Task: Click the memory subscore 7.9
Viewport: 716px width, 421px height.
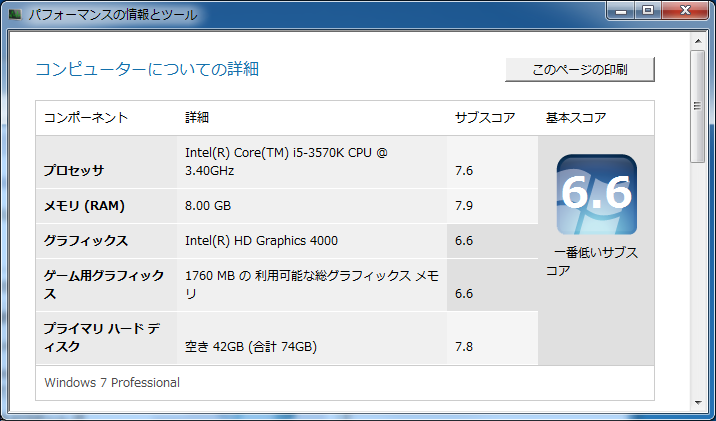Action: (464, 205)
